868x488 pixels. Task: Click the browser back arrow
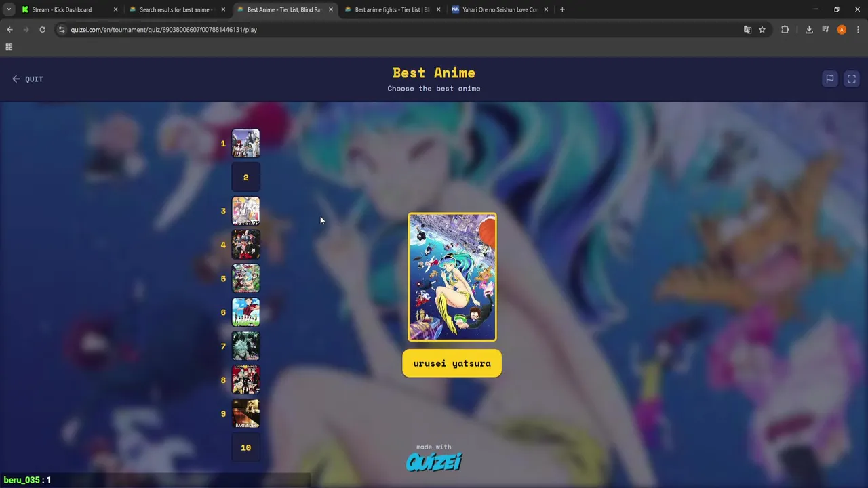click(9, 30)
